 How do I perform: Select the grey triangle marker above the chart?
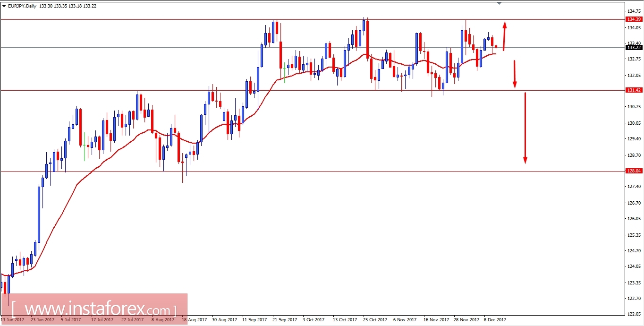[x=499, y=4]
